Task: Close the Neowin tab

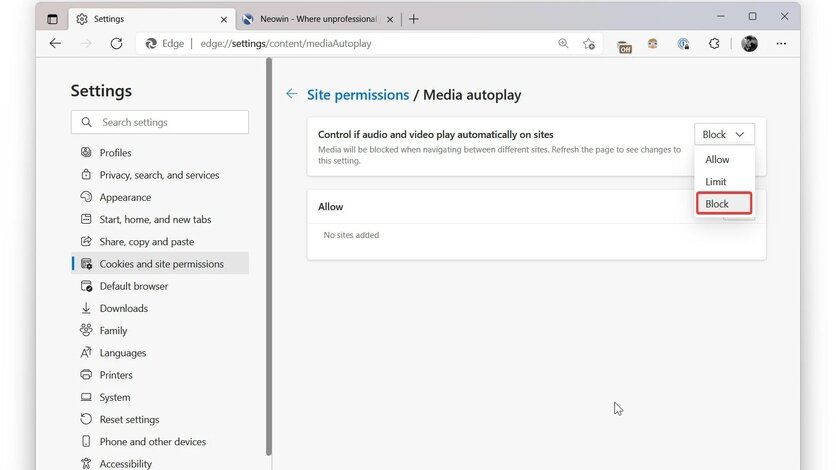Action: tap(390, 20)
